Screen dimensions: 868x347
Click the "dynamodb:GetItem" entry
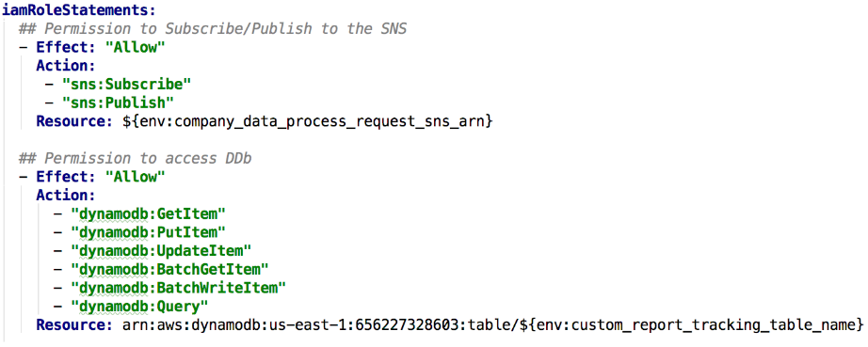coord(149,213)
